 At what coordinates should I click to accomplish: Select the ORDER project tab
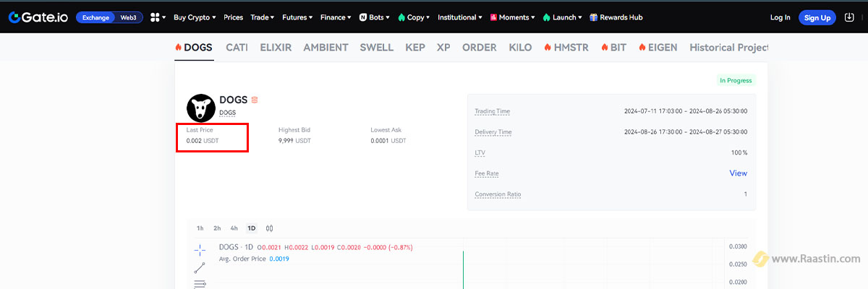click(480, 48)
